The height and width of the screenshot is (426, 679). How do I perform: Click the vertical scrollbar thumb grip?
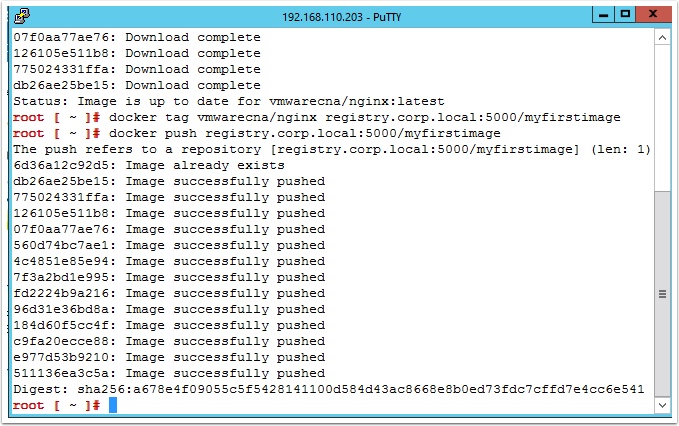[x=662, y=294]
